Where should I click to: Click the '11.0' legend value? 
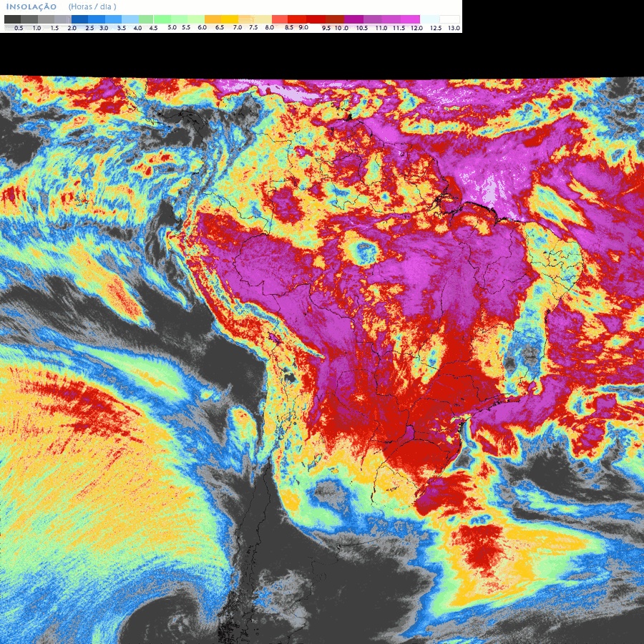[381, 29]
